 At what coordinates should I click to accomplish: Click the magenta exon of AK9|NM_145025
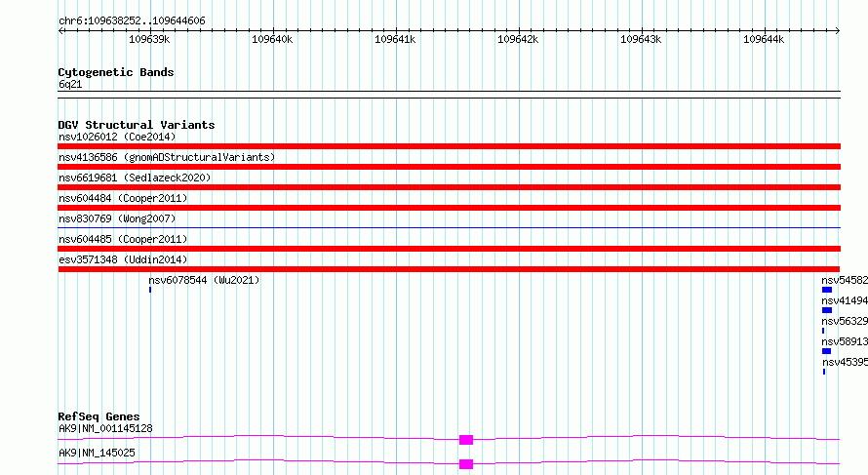point(466,464)
